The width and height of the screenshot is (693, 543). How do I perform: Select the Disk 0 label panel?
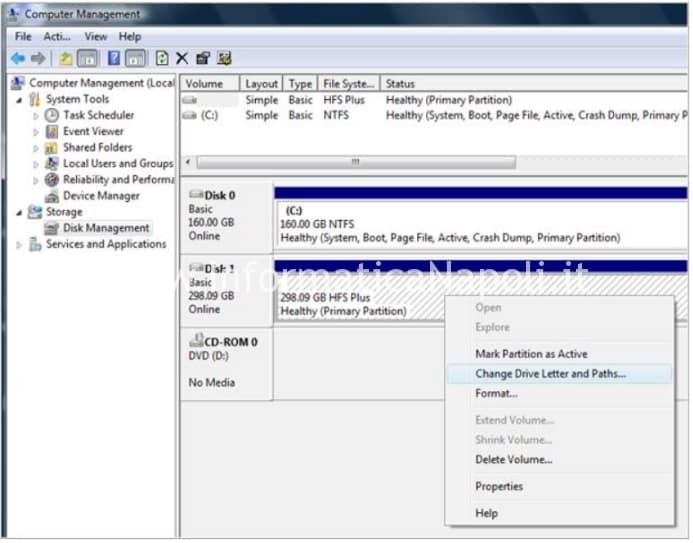click(x=227, y=216)
